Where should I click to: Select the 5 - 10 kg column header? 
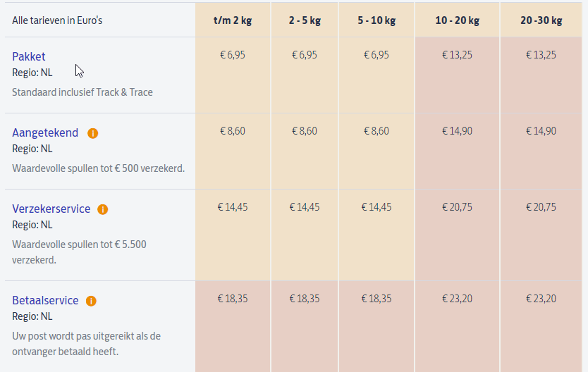pos(376,20)
